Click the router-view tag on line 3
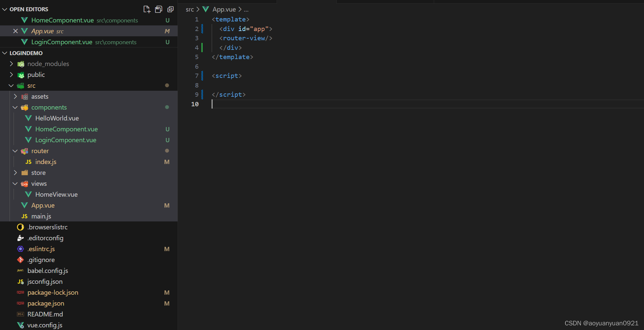 246,38
